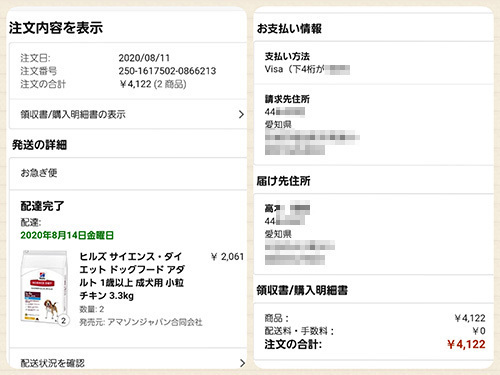Click 届け先住所 section heading
Image resolution: width=500 pixels, height=375 pixels.
[x=283, y=181]
